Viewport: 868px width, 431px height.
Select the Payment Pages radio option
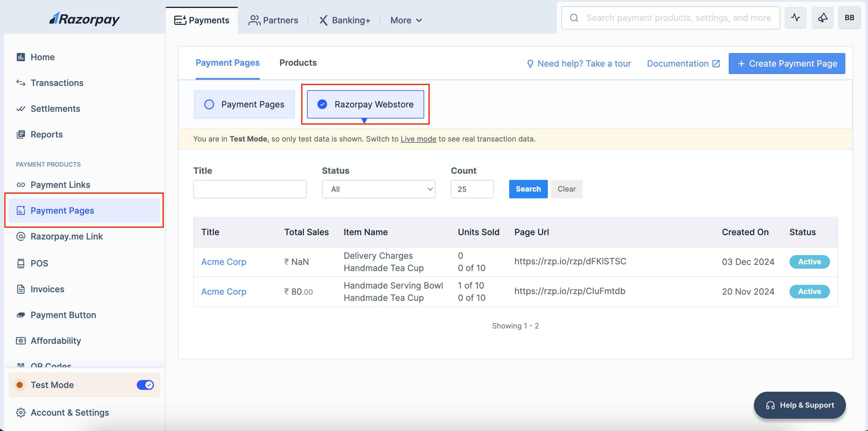click(x=209, y=105)
